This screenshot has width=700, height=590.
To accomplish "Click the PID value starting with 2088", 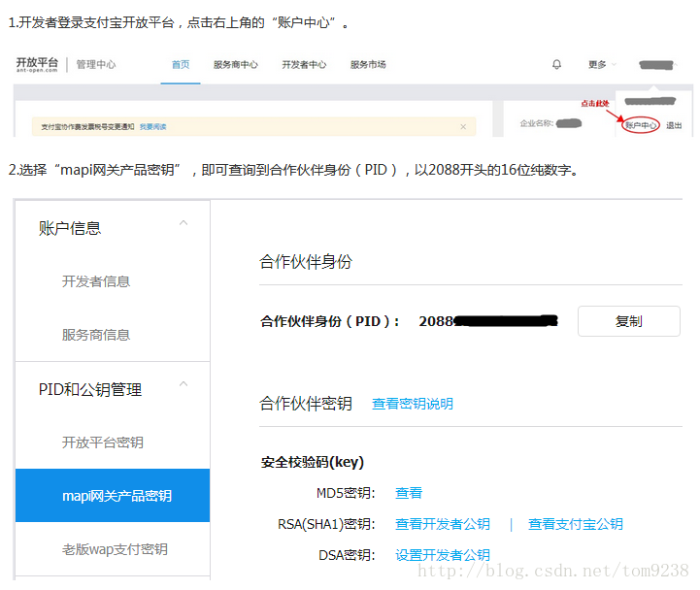I will click(488, 321).
